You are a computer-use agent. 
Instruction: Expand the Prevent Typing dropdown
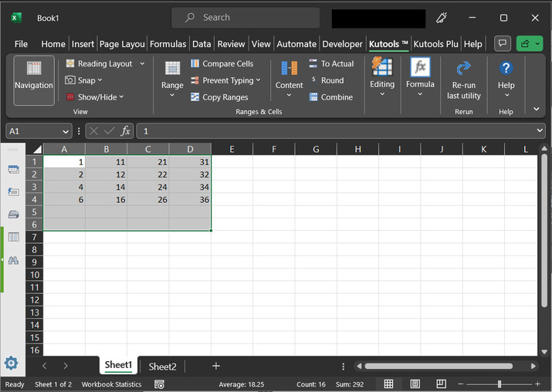(258, 80)
